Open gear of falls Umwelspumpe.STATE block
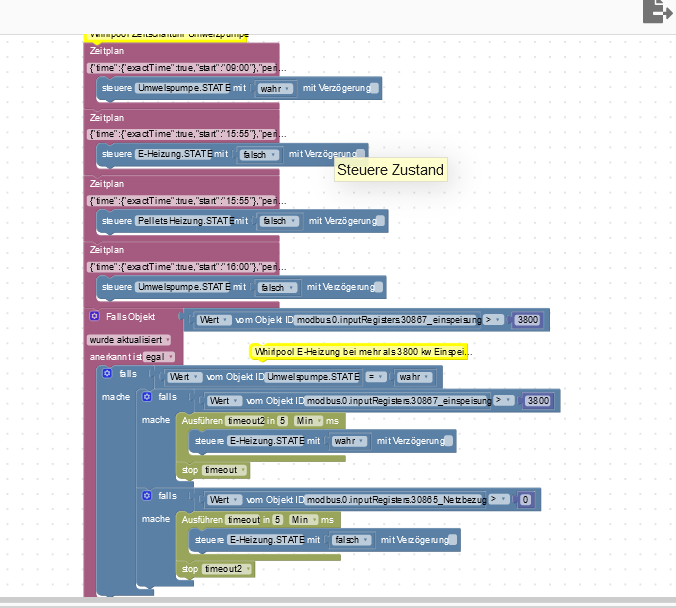Viewport: 676px width, 608px height. tap(107, 373)
